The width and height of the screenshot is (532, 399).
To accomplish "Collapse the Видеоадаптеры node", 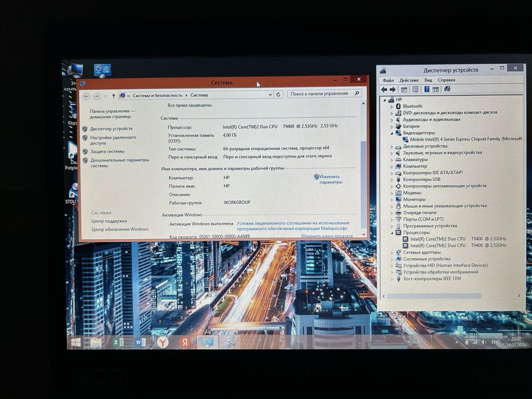I will click(392, 133).
